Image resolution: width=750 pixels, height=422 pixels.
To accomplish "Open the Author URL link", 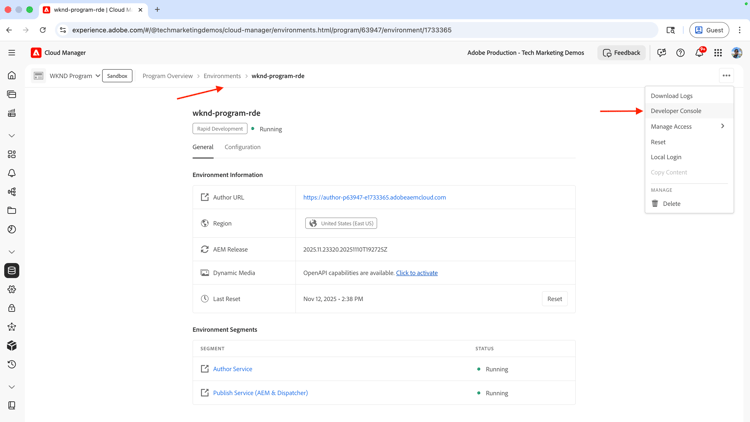I will point(375,197).
